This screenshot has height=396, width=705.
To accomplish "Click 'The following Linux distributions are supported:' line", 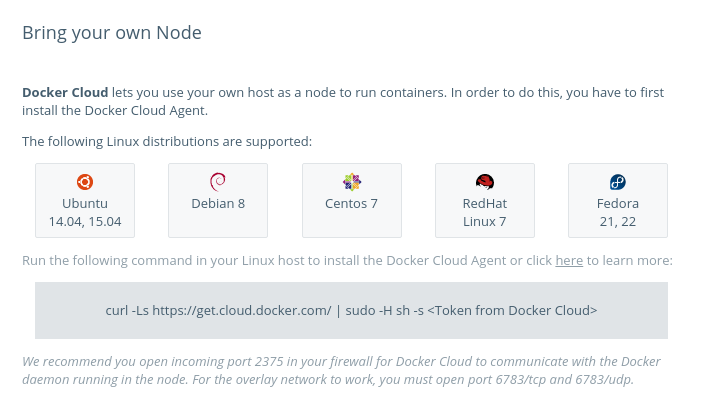I will point(167,142).
